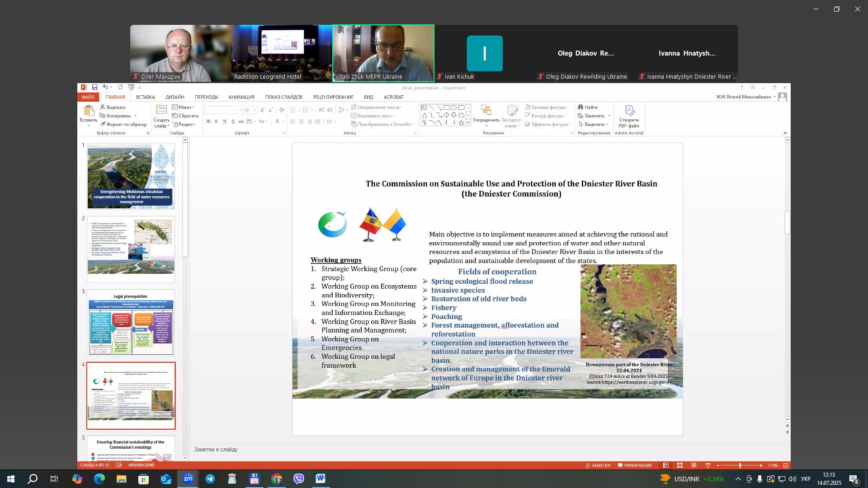Click the Вставить paste icon
The image size is (868, 488).
click(x=89, y=111)
